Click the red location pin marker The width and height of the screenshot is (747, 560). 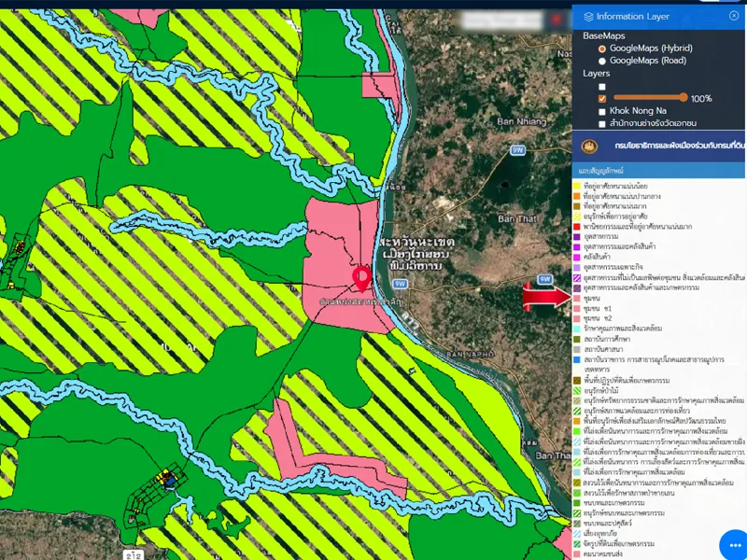pyautogui.click(x=362, y=278)
